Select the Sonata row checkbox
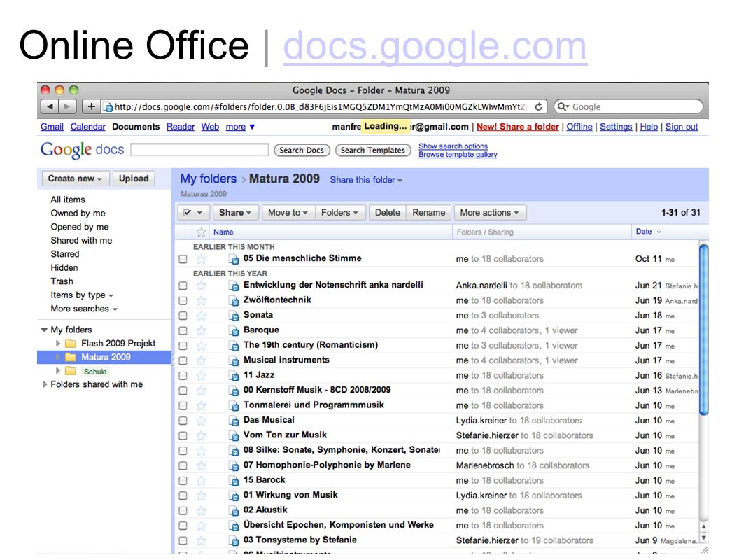This screenshot has height=560, width=746. pyautogui.click(x=183, y=316)
